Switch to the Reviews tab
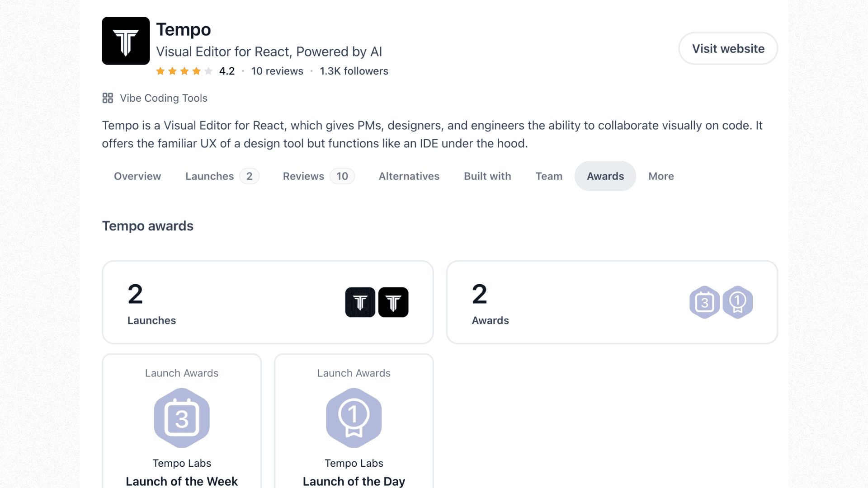 pos(318,176)
